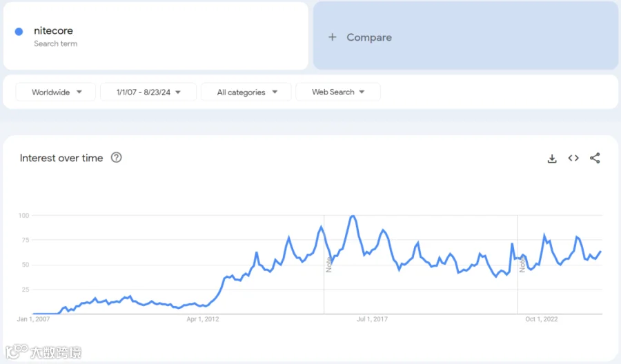Click the Note marker near Oct 2022
This screenshot has height=364, width=621.
522,265
